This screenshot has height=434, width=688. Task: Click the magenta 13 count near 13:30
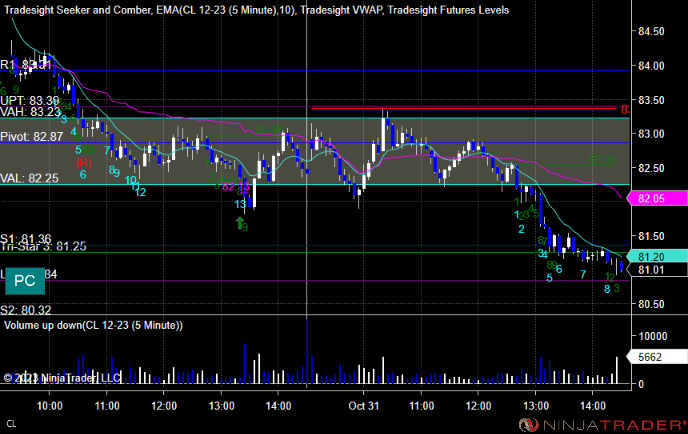click(244, 186)
